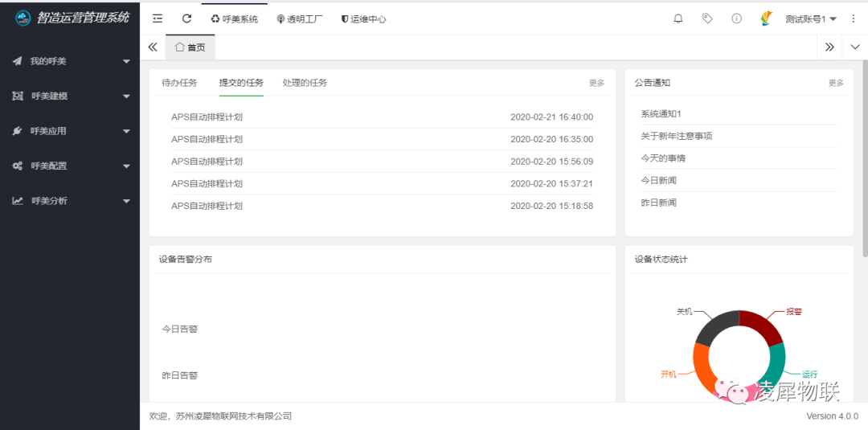The width and height of the screenshot is (868, 430).
Task: Switch to the 处理的任务 tab
Action: [x=305, y=83]
